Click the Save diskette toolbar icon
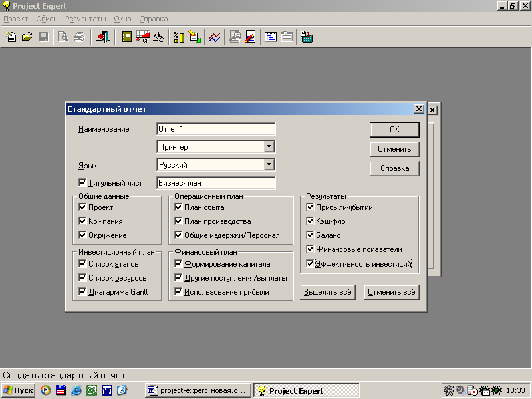532x399 pixels. tap(43, 37)
